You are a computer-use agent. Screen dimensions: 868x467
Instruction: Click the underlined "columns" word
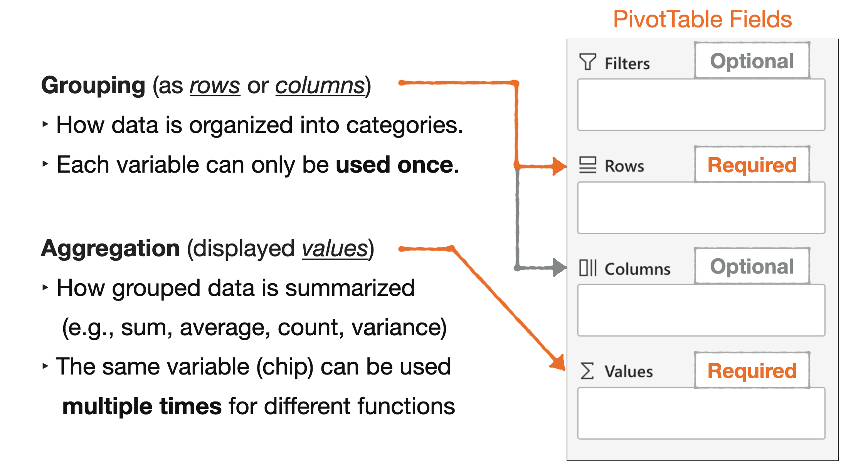point(320,86)
